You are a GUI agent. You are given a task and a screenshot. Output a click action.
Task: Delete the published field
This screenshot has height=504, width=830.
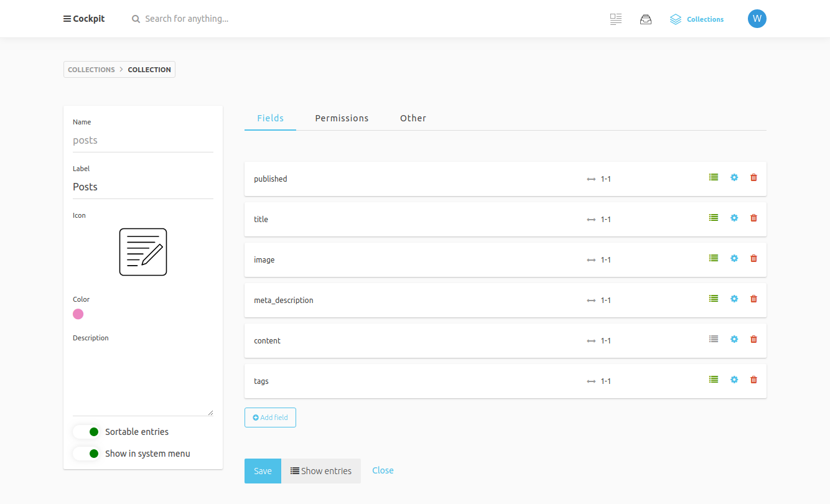click(753, 177)
